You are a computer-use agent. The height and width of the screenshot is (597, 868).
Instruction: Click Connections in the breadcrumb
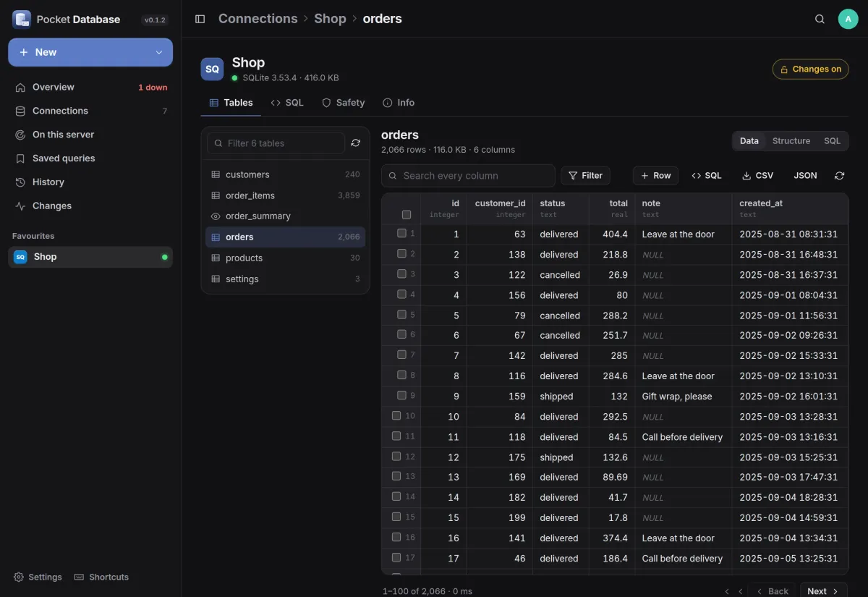pyautogui.click(x=258, y=19)
